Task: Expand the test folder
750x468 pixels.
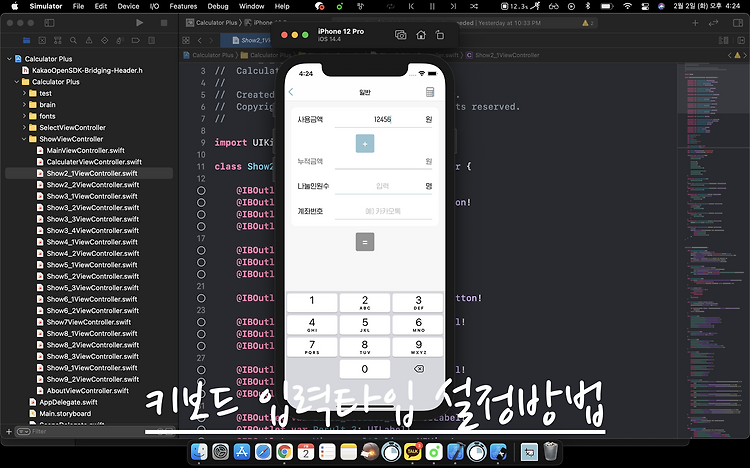Action: [x=24, y=93]
